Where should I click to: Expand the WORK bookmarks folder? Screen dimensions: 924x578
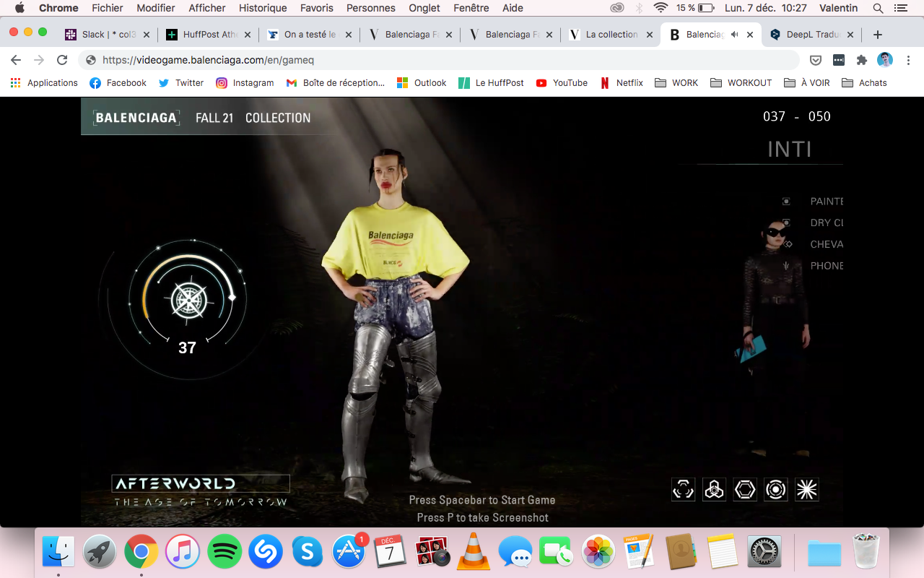[x=676, y=83]
